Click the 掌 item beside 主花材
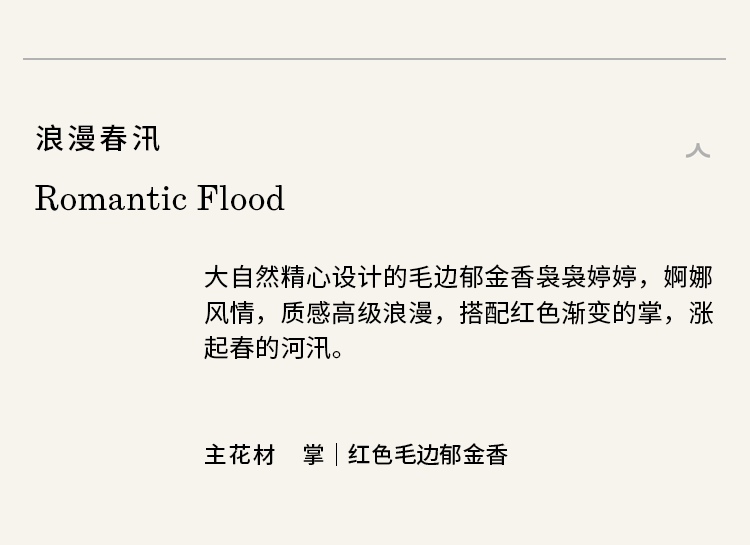 click(x=314, y=455)
